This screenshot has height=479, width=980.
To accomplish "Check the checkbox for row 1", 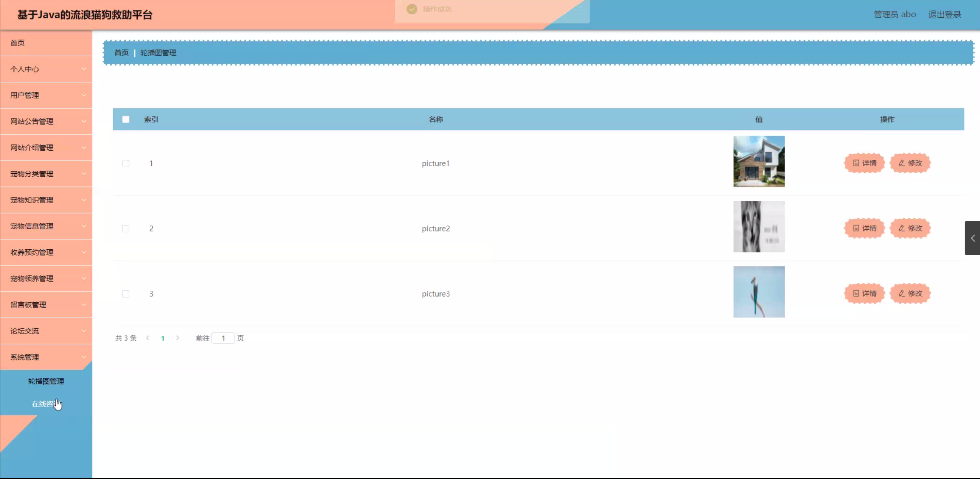I will click(x=126, y=163).
